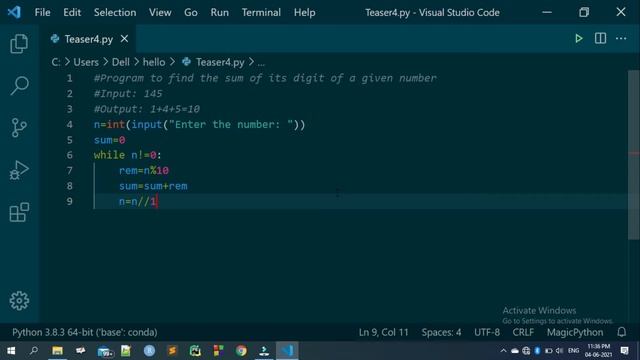Change CRLF end of line sequence
Image resolution: width=640 pixels, height=360 pixels.
coord(523,332)
